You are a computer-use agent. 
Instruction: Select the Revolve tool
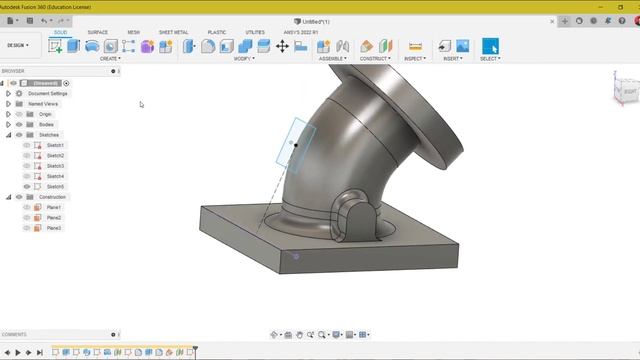(92, 46)
